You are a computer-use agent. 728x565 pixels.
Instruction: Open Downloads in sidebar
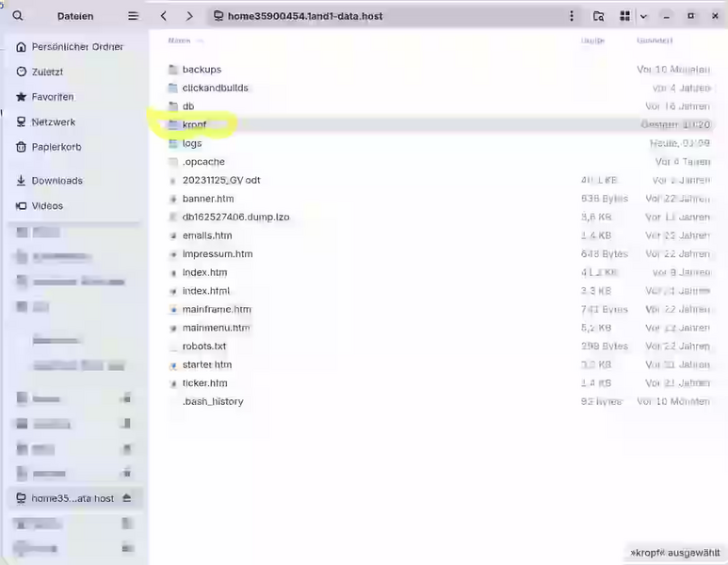pyautogui.click(x=74, y=181)
